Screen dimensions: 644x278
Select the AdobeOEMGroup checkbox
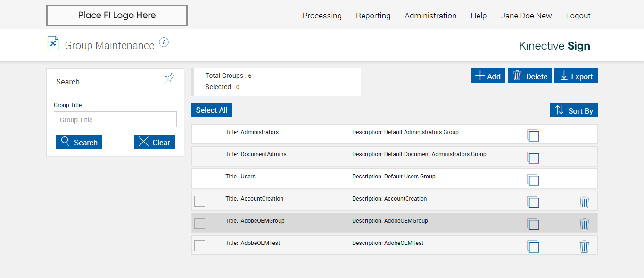coord(200,223)
